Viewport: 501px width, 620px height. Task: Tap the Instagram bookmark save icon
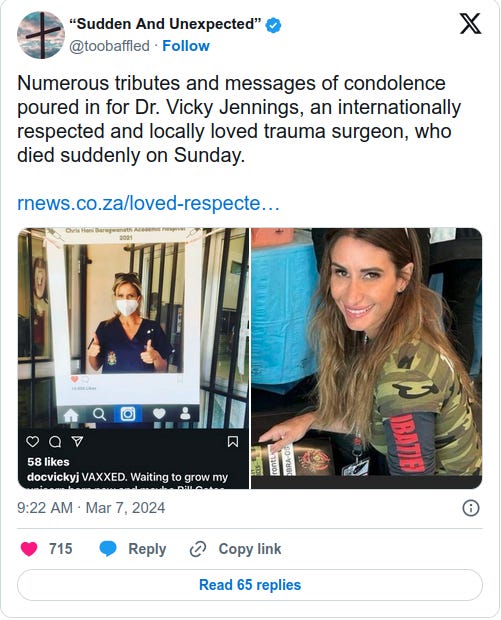(233, 442)
